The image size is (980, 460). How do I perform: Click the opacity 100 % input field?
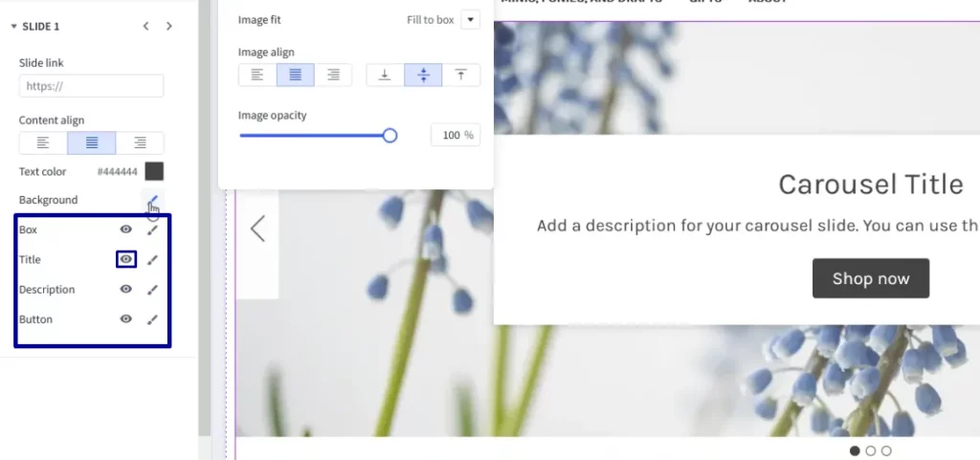[456, 135]
